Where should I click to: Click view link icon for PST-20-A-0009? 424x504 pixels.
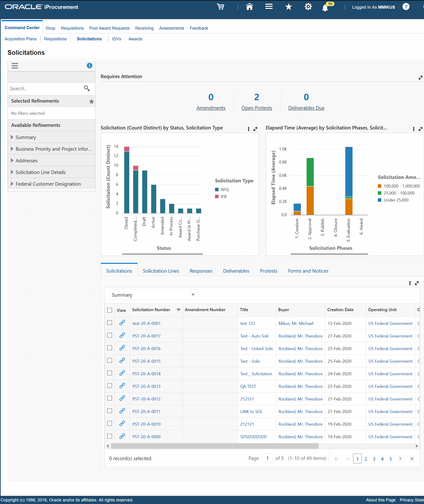pyautogui.click(x=122, y=436)
